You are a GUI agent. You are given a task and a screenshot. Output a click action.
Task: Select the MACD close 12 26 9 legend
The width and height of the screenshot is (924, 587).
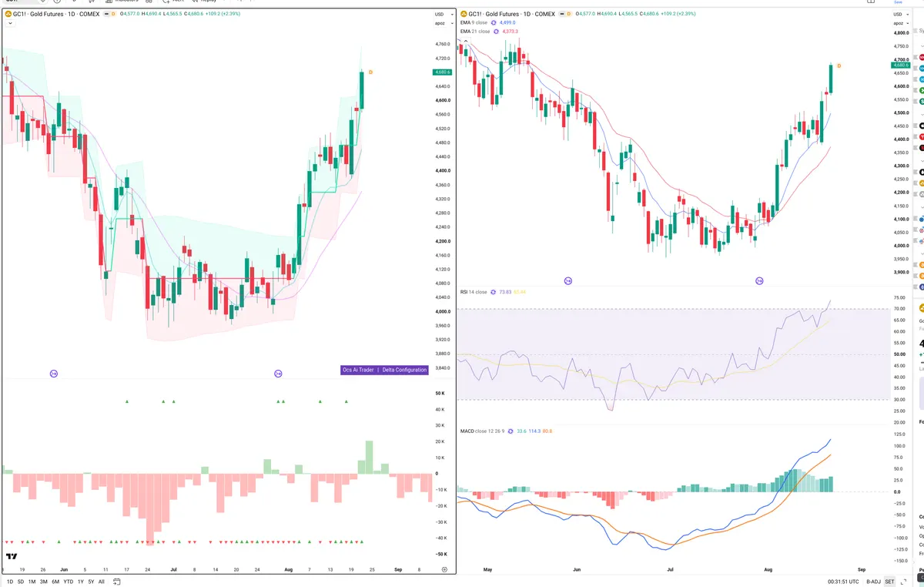[482, 431]
